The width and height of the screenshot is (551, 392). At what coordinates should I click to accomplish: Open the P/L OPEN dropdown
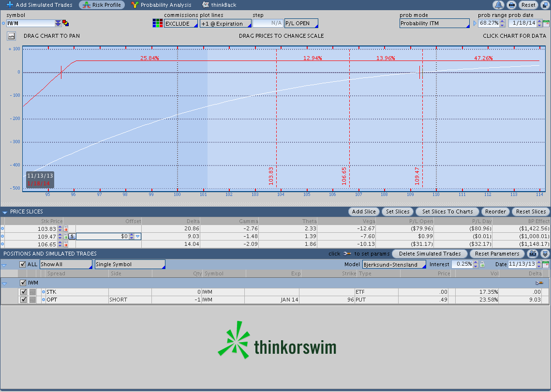tap(301, 23)
